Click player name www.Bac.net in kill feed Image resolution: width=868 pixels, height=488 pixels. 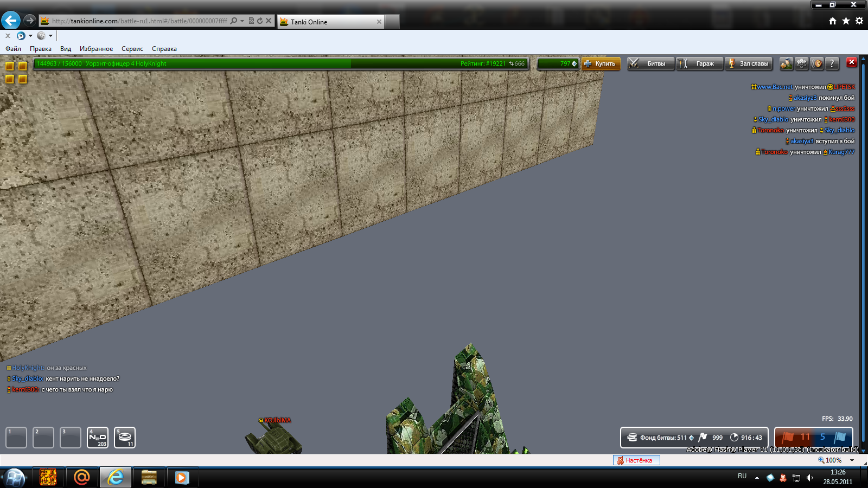775,87
